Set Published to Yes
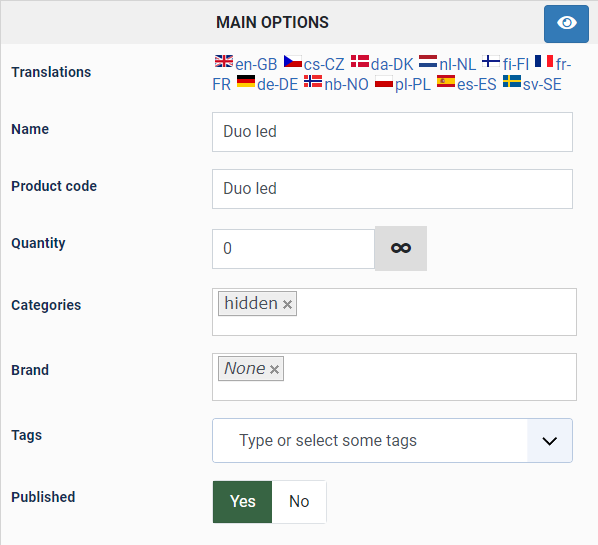The height and width of the screenshot is (545, 598). pos(243,502)
